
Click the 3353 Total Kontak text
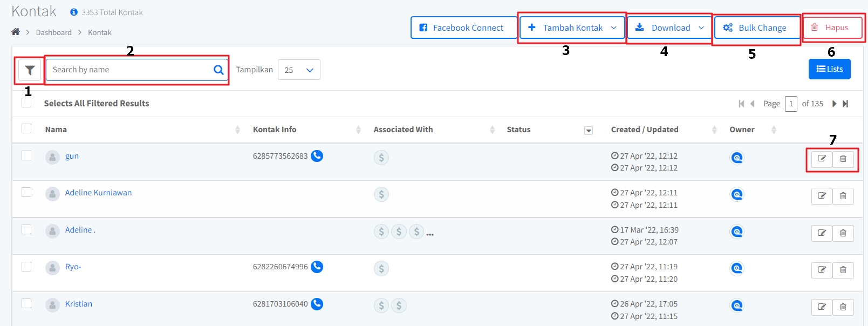(x=112, y=12)
